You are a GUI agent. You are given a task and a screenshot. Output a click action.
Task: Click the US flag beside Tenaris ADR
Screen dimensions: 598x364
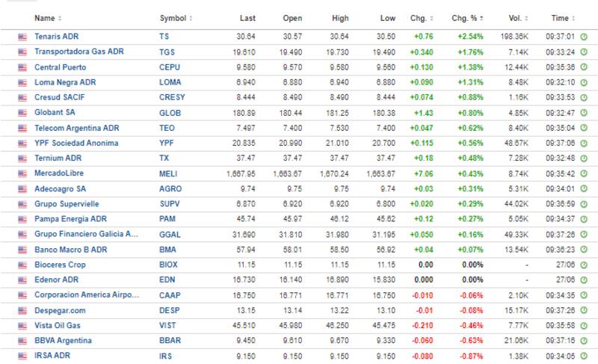(22, 36)
